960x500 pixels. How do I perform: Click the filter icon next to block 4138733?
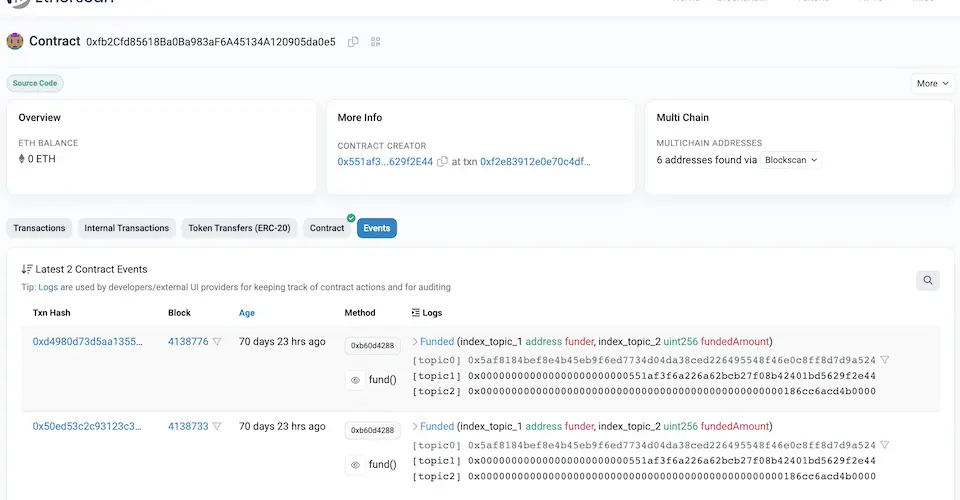tap(217, 426)
